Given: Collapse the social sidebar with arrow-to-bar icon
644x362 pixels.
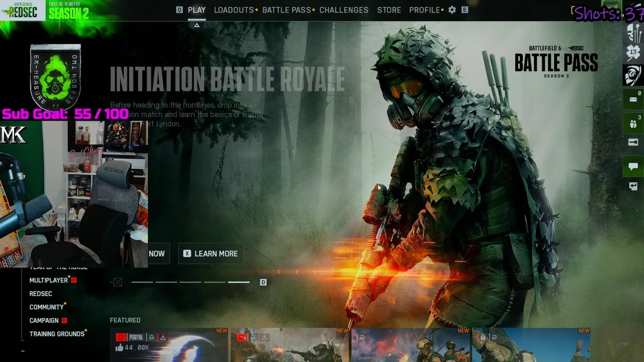Looking at the screenshot, I should [633, 143].
